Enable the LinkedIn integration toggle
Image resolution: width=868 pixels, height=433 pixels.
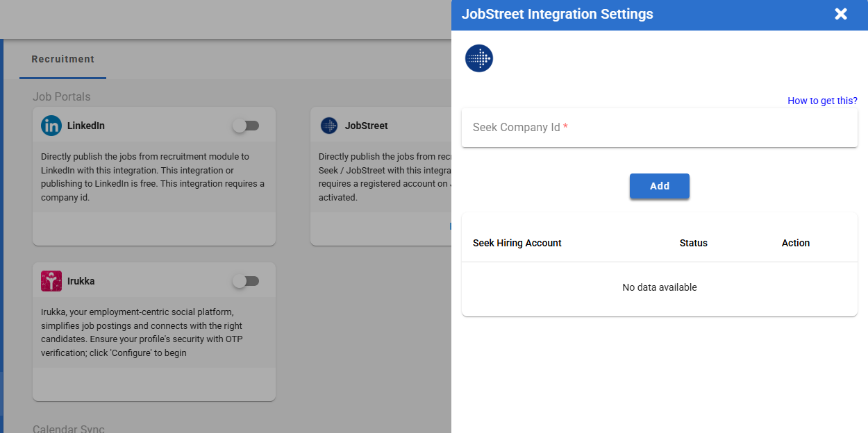point(246,126)
